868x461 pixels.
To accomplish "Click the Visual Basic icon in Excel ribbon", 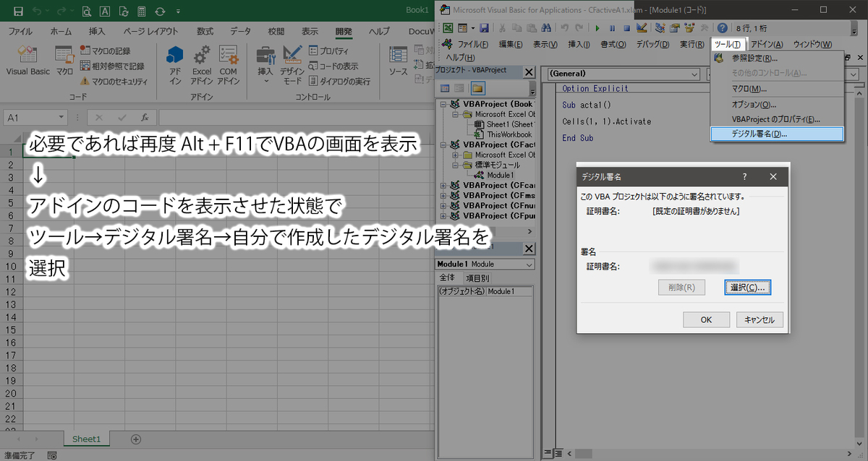I will pyautogui.click(x=27, y=61).
